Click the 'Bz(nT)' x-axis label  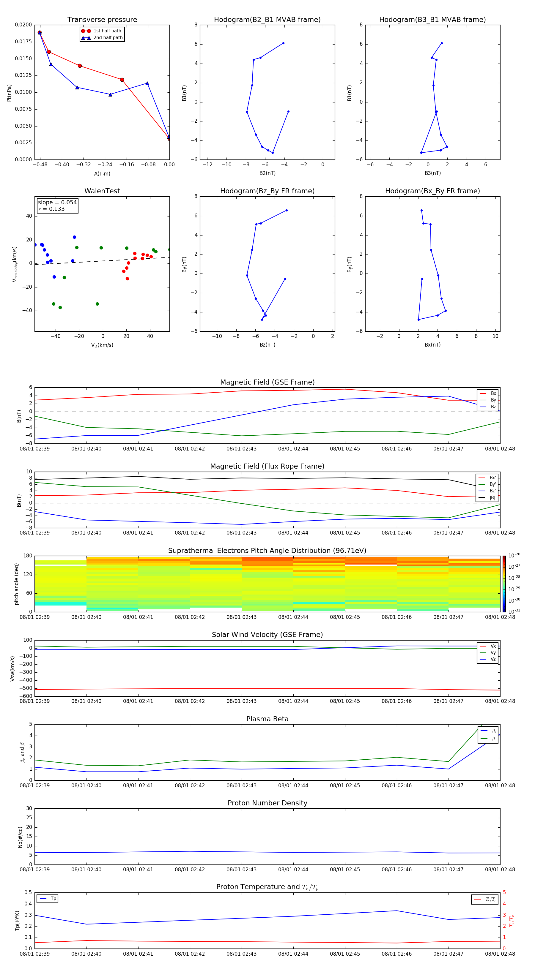[267, 345]
